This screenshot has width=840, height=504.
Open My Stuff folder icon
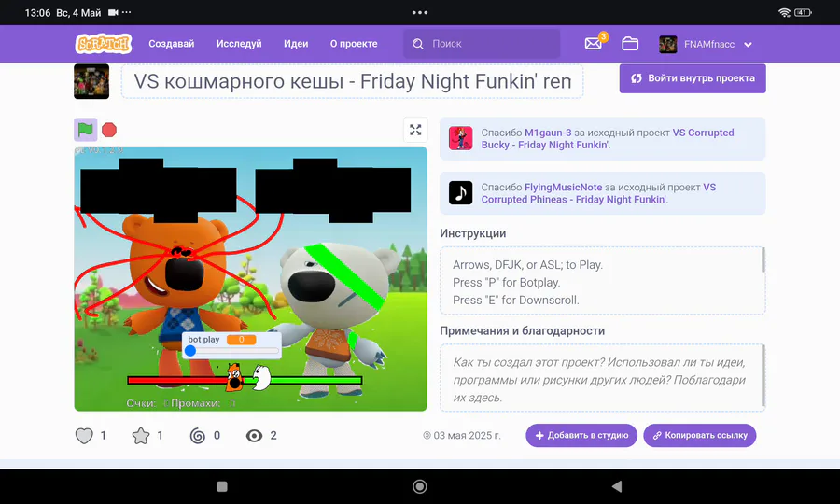pyautogui.click(x=630, y=43)
